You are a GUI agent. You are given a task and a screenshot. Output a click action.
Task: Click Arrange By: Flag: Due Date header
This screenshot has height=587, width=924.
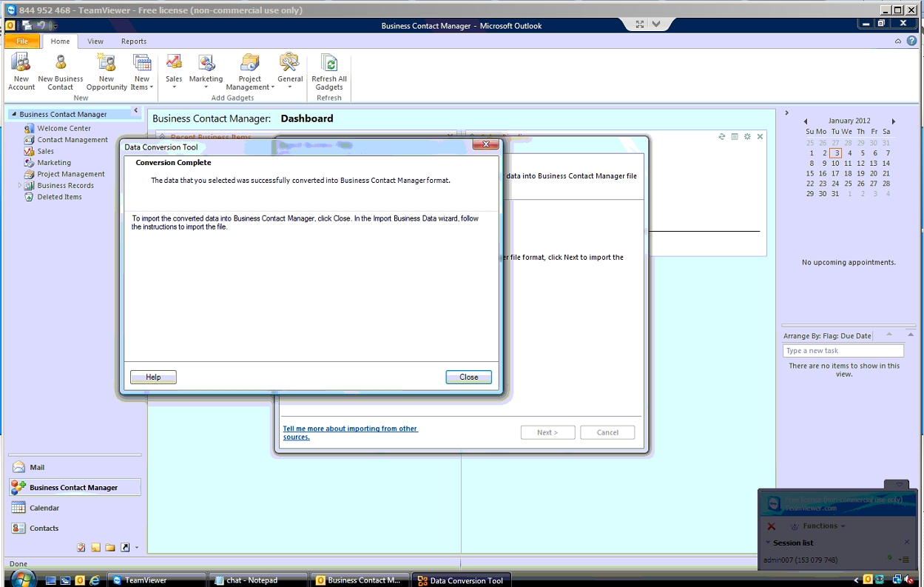tap(827, 336)
